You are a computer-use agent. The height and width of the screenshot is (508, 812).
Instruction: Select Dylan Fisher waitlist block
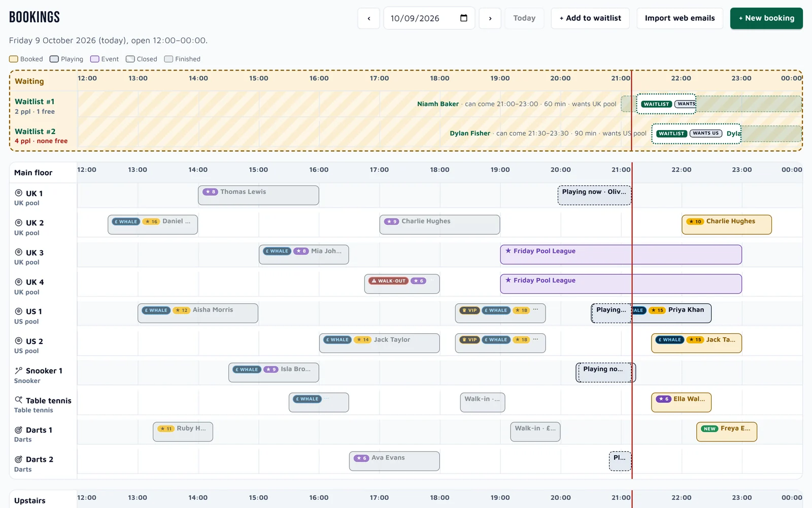pos(696,134)
